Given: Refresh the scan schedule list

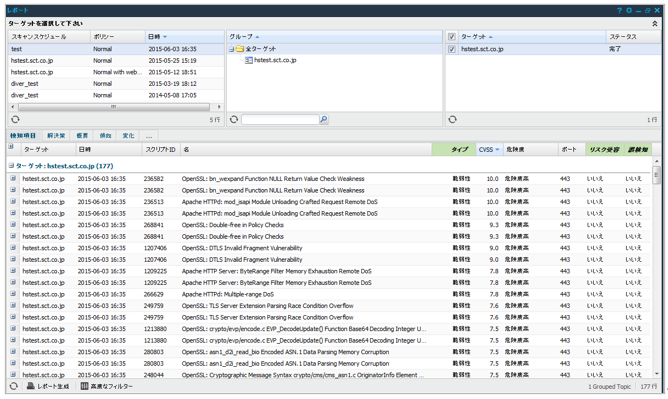Looking at the screenshot, I should (15, 120).
